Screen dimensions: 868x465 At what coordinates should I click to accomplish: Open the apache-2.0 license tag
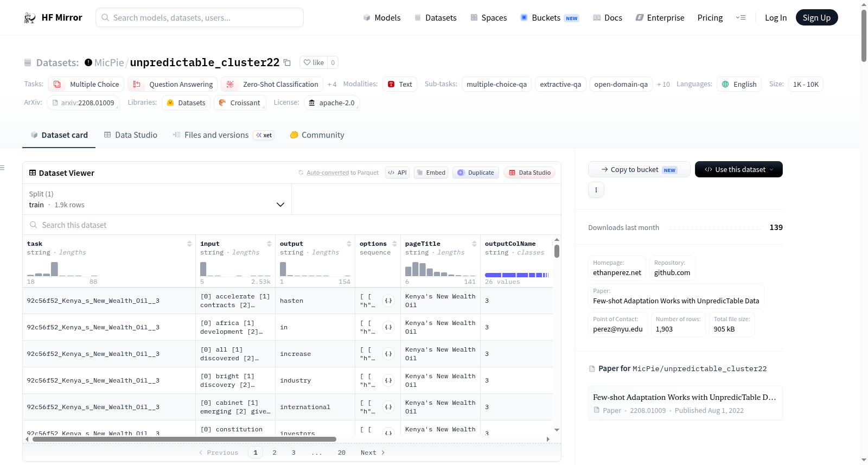331,103
